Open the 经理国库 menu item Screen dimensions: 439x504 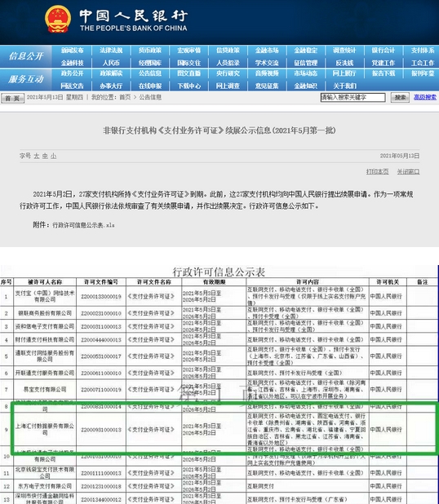(150, 63)
